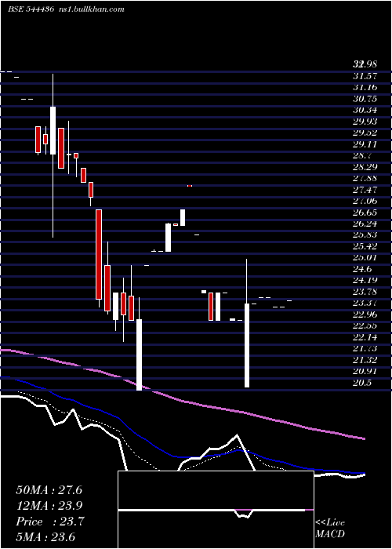Click the 24.19 price axis label

tap(365, 280)
